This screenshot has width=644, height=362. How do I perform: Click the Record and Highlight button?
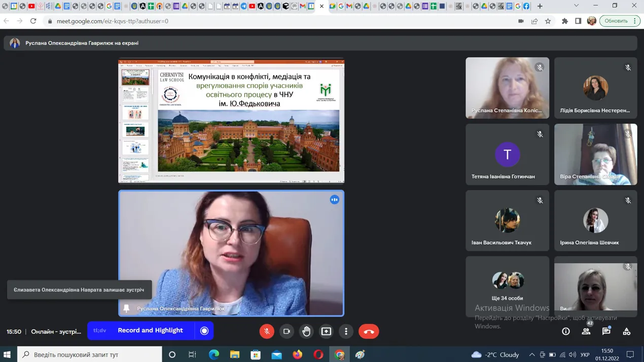[x=150, y=331]
